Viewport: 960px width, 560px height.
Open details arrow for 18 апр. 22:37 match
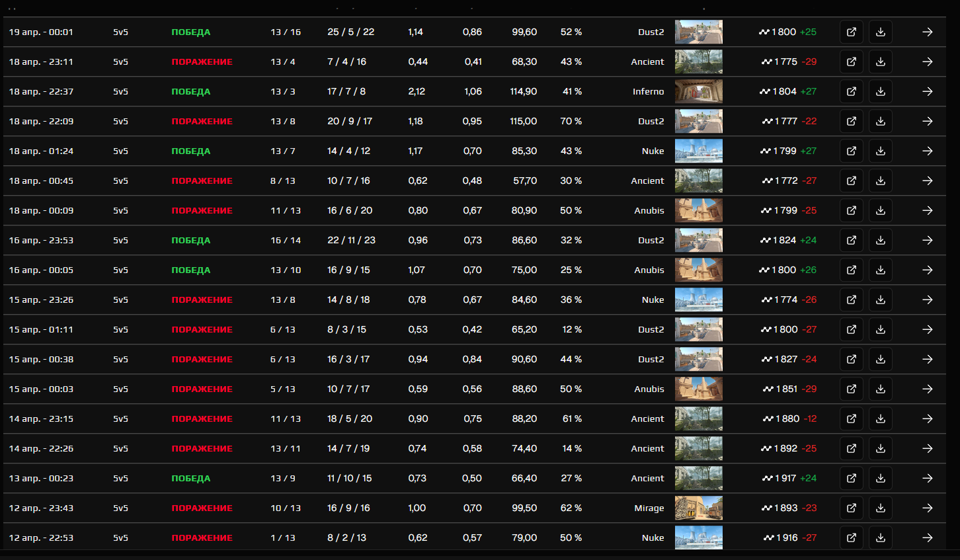[928, 91]
